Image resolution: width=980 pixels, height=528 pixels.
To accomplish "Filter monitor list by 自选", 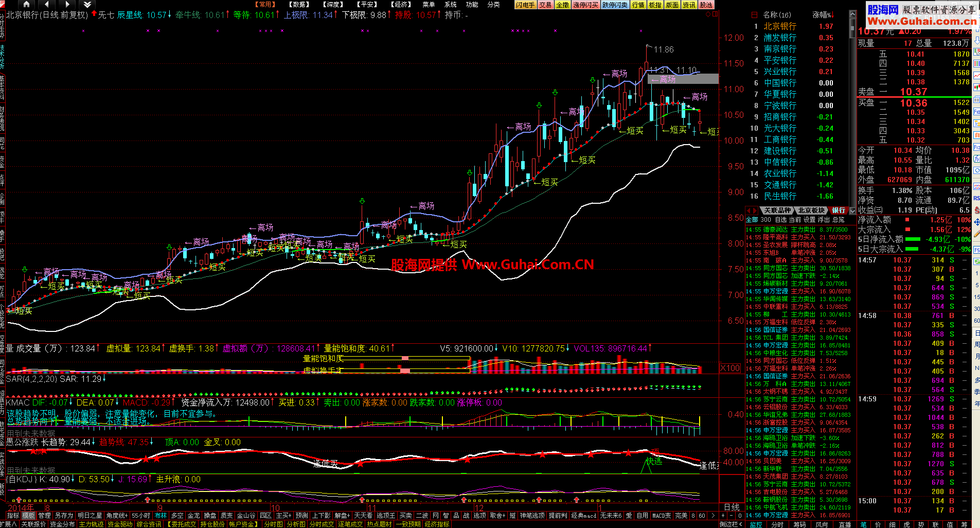I will point(780,219).
